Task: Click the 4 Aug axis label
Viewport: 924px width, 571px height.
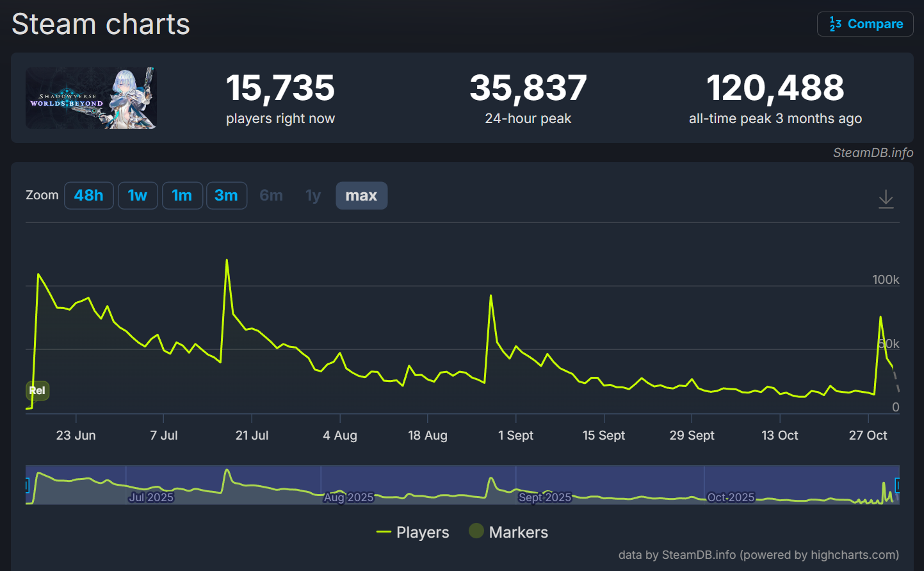Action: (x=340, y=435)
